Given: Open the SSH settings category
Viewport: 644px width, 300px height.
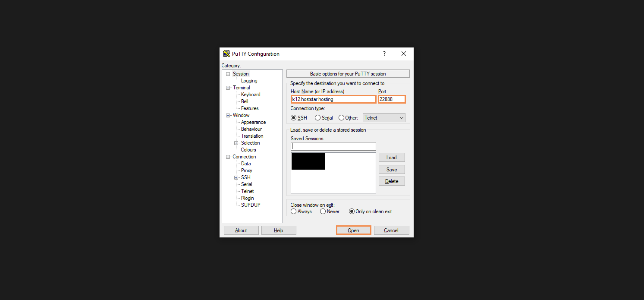Looking at the screenshot, I should [x=246, y=177].
